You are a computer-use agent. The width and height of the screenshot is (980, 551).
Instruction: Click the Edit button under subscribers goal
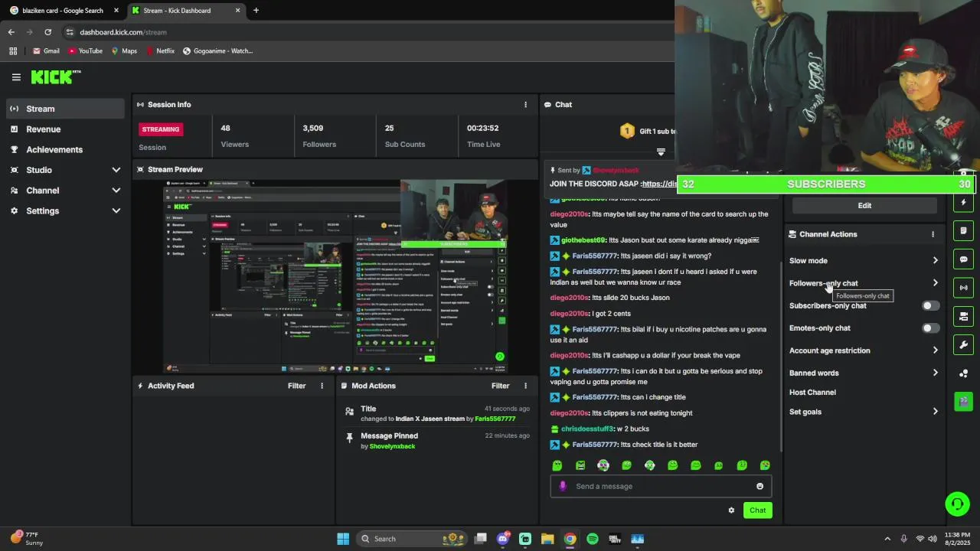(x=864, y=206)
